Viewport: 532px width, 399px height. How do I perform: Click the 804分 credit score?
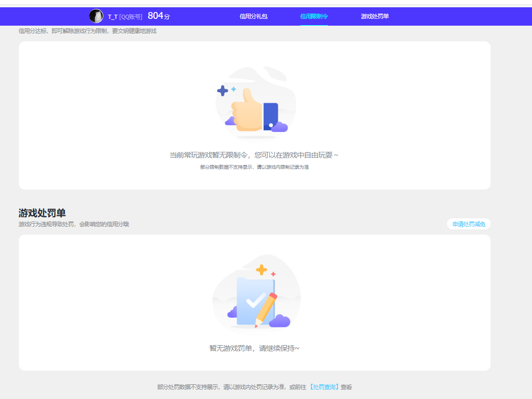pyautogui.click(x=159, y=16)
